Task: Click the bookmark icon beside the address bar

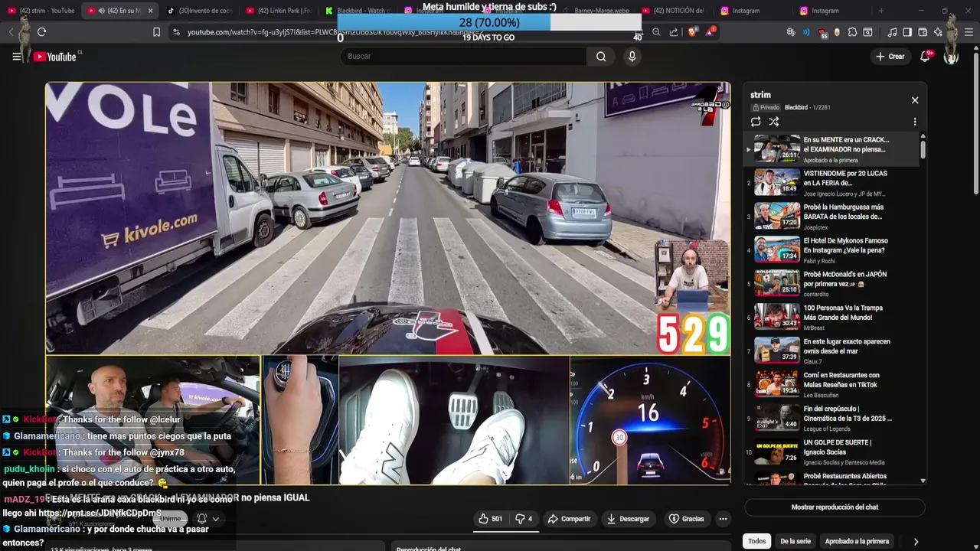Action: tap(156, 32)
